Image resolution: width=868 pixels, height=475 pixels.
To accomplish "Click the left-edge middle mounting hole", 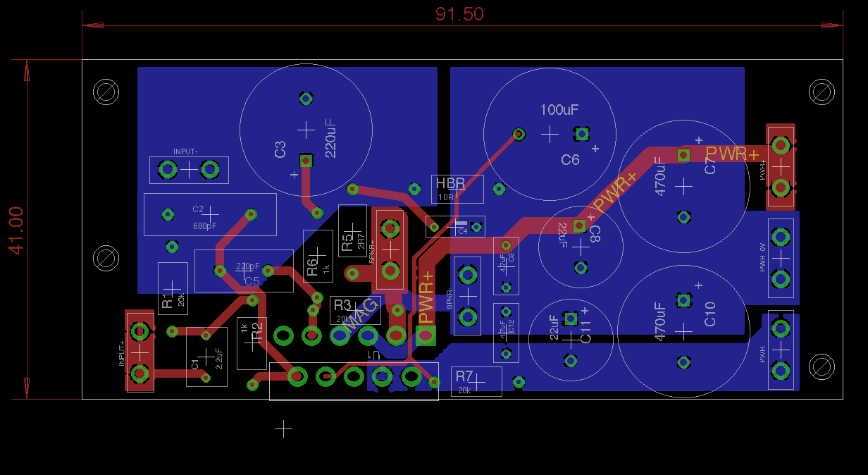I will (x=106, y=257).
